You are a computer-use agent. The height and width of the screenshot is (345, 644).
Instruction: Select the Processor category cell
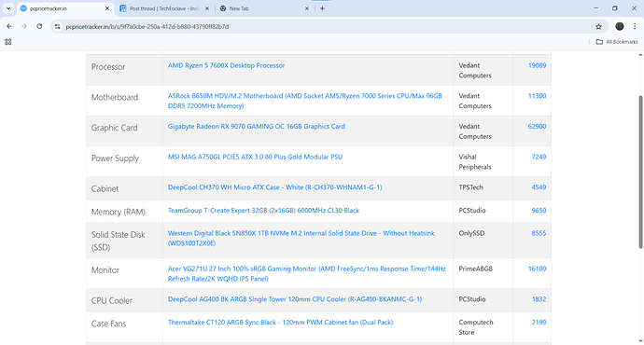[x=124, y=70]
